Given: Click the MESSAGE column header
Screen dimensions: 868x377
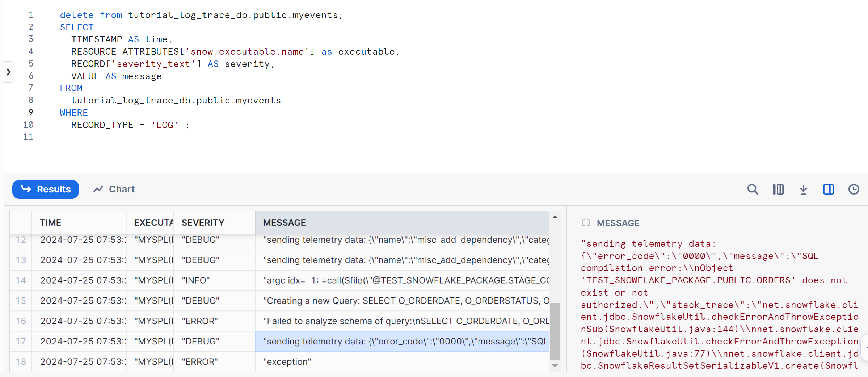Looking at the screenshot, I should point(284,223).
